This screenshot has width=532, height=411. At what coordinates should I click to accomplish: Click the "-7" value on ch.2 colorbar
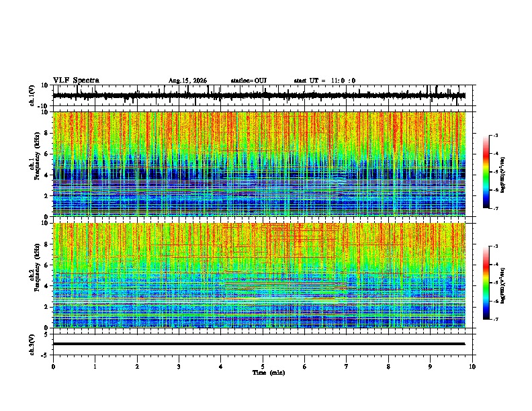[495, 319]
